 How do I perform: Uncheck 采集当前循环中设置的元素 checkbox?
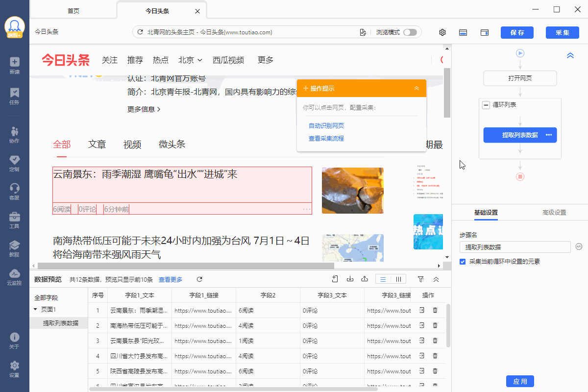click(x=463, y=262)
